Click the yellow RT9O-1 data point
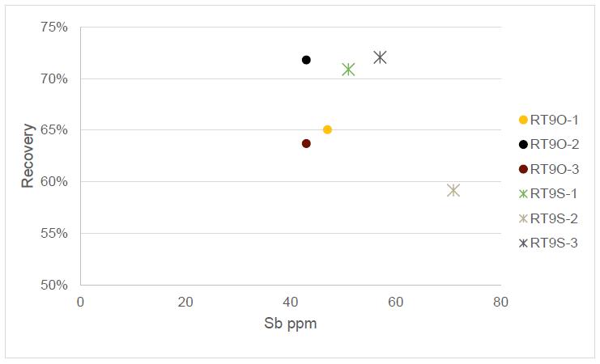Screen dimensions: 600x364 [327, 129]
